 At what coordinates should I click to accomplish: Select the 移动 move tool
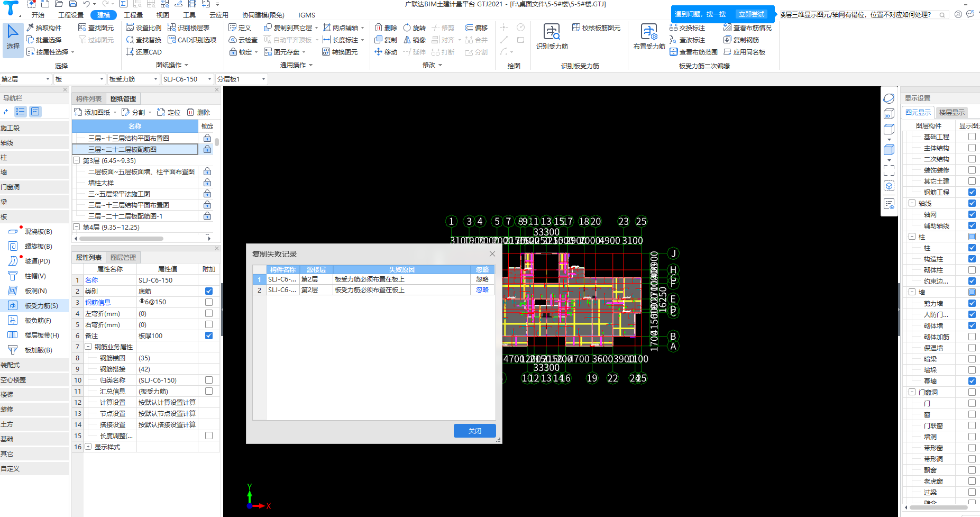(386, 52)
